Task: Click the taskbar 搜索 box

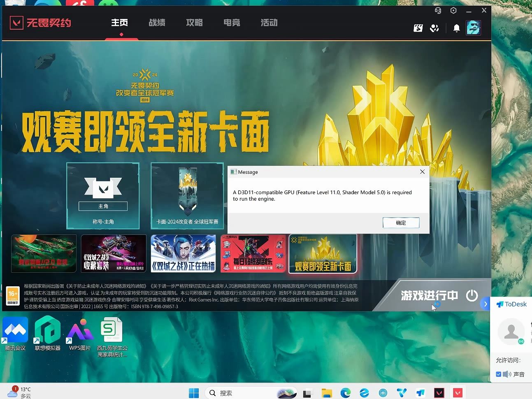Action: (251, 393)
